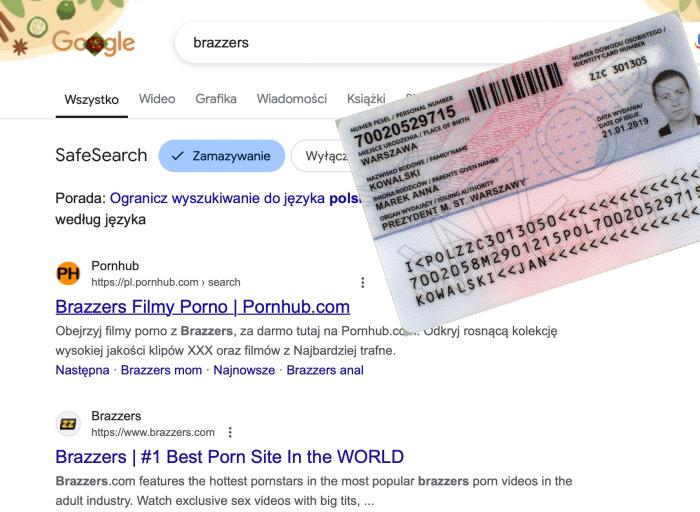Open Brazzers #1 Best Porn Site result
This screenshot has height=512, width=700.
[229, 457]
